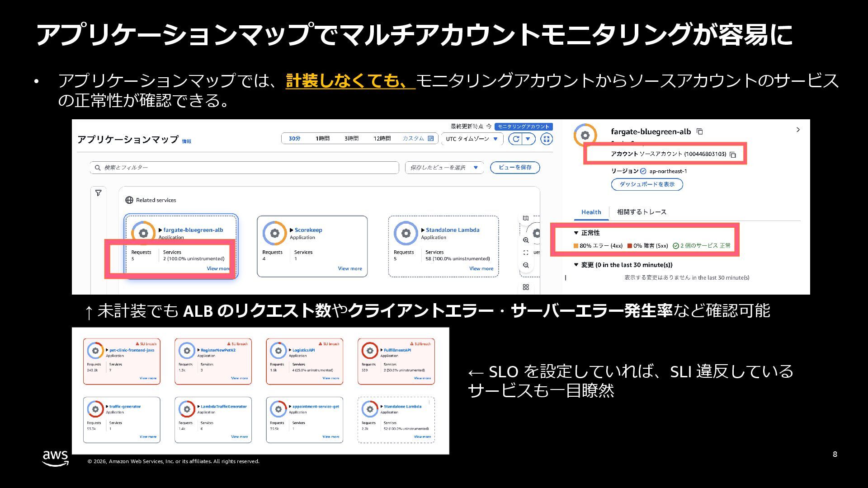
Task: Click the 検索とフィルター search field
Action: pos(244,168)
